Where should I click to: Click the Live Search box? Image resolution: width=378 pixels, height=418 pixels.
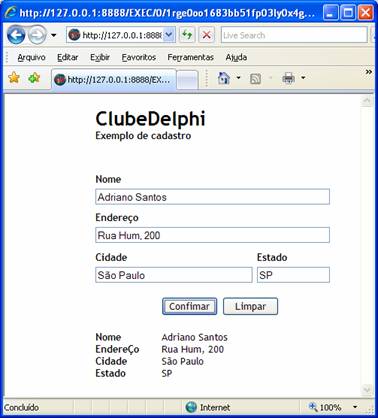(294, 35)
